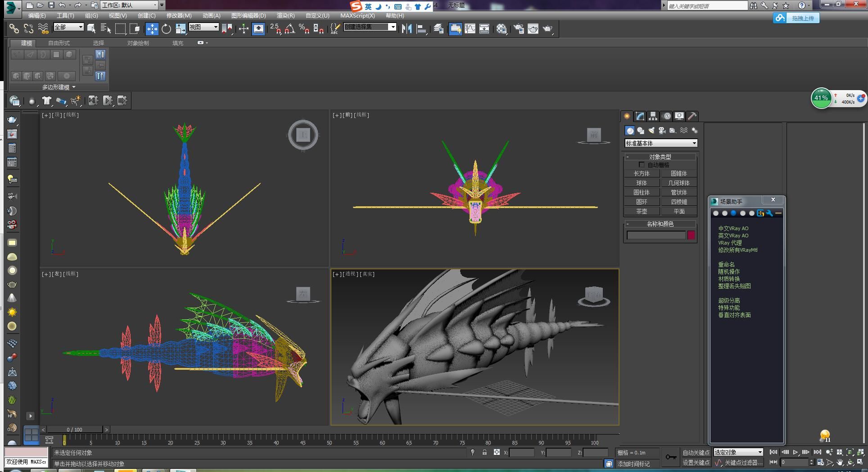Open the Utilities hammer panel
The height and width of the screenshot is (472, 868).
click(692, 116)
